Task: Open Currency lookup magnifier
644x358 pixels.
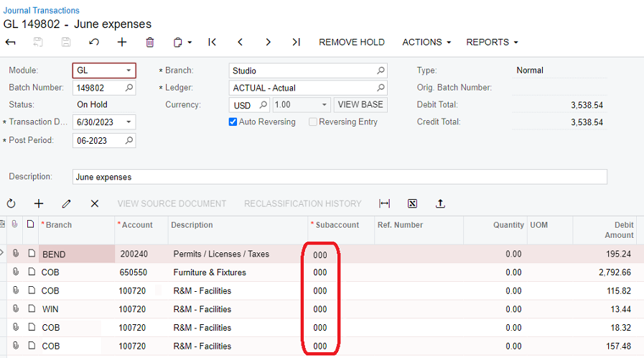Action: tap(263, 105)
